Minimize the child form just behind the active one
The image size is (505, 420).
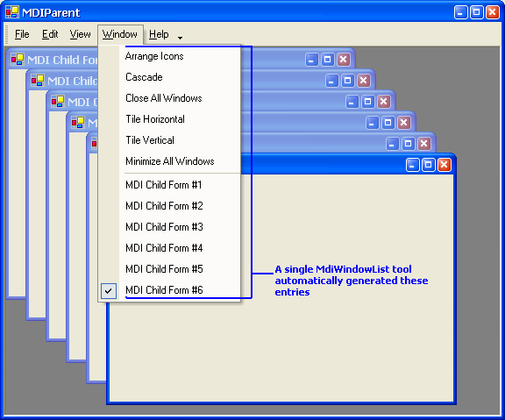coord(392,144)
